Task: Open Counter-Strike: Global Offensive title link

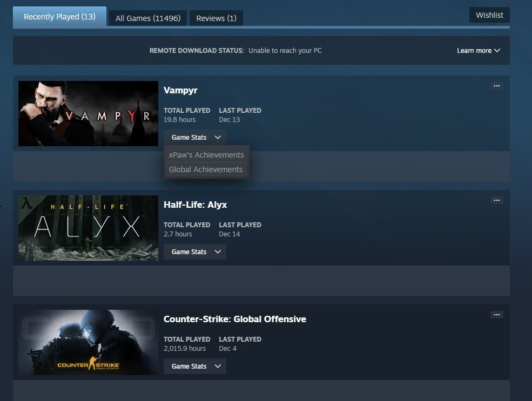Action: click(235, 320)
